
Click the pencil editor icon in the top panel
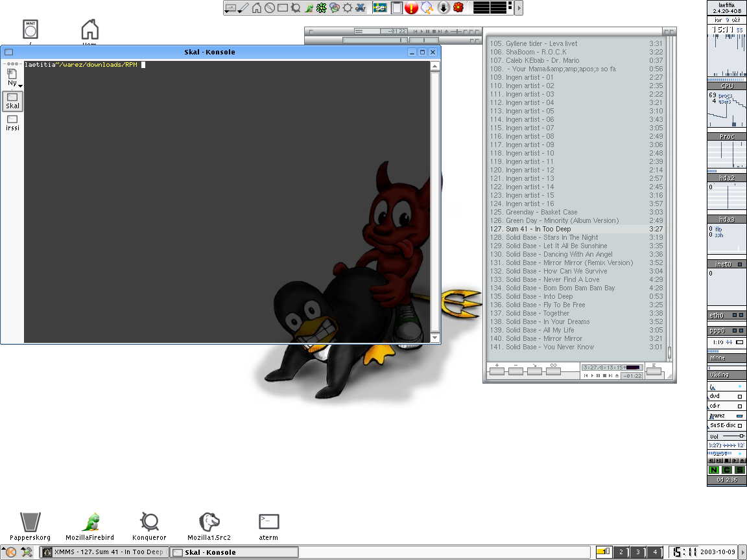243,8
